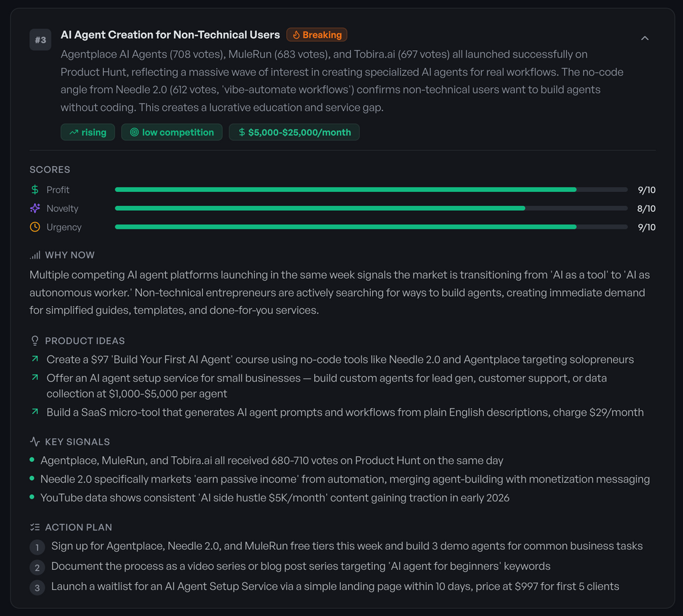Screen dimensions: 683x616
Task: Click the Profit 9/10 score value
Action: [646, 190]
